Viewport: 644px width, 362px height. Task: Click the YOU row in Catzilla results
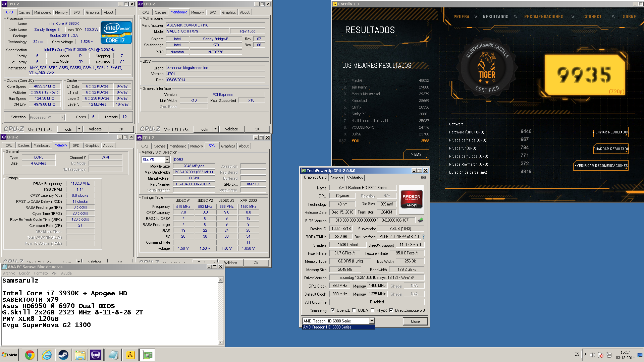[384, 141]
